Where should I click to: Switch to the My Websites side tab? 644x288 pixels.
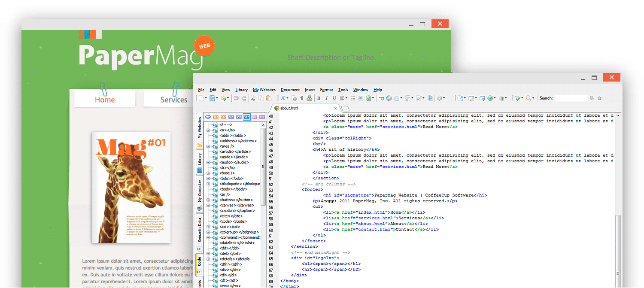pyautogui.click(x=199, y=131)
